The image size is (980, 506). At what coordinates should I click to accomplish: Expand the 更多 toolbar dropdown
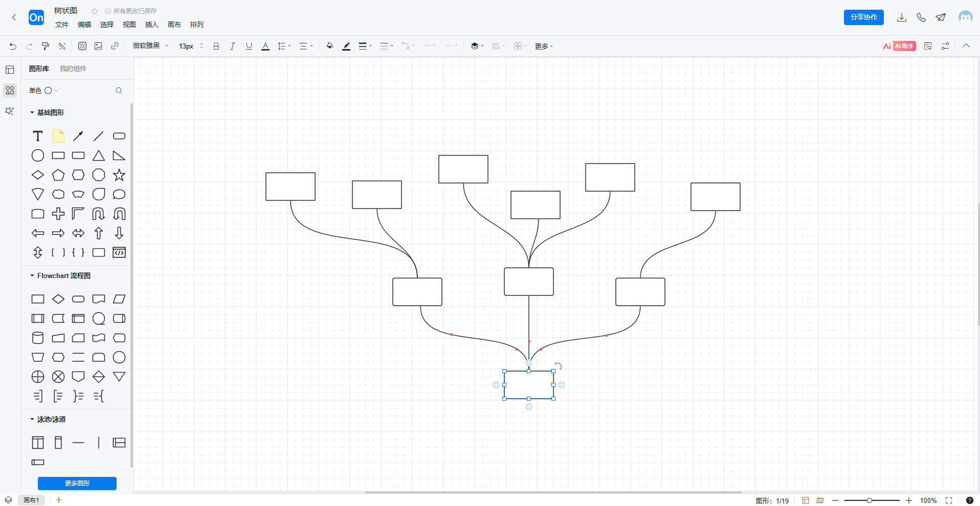(544, 47)
